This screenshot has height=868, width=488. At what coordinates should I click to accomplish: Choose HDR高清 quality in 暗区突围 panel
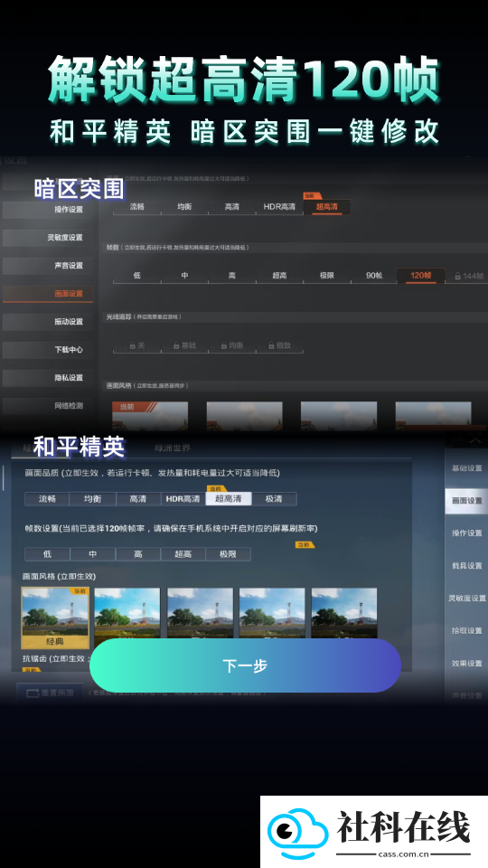pyautogui.click(x=279, y=207)
